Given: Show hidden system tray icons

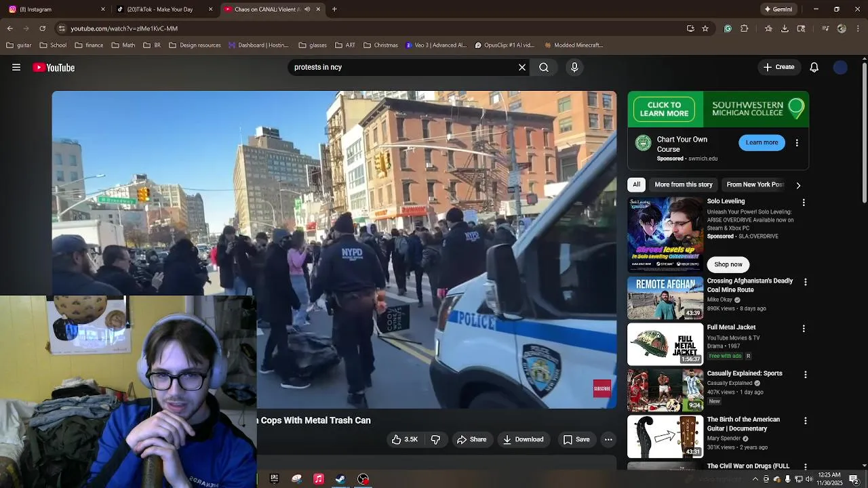Looking at the screenshot, I should pyautogui.click(x=755, y=479).
